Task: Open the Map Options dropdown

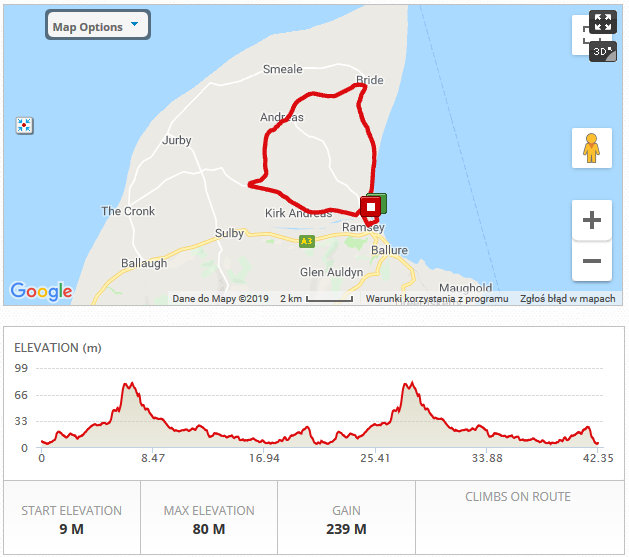Action: coord(97,26)
